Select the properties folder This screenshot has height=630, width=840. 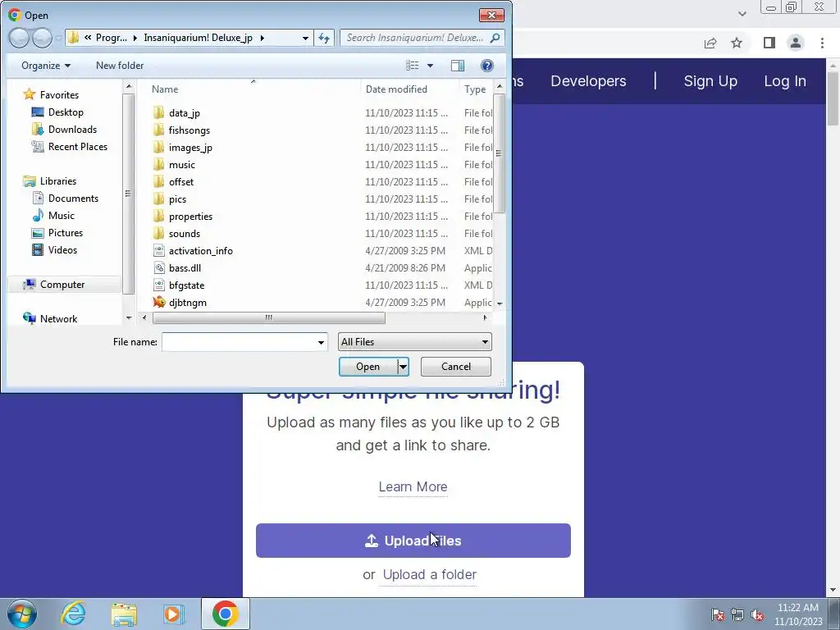(x=190, y=217)
